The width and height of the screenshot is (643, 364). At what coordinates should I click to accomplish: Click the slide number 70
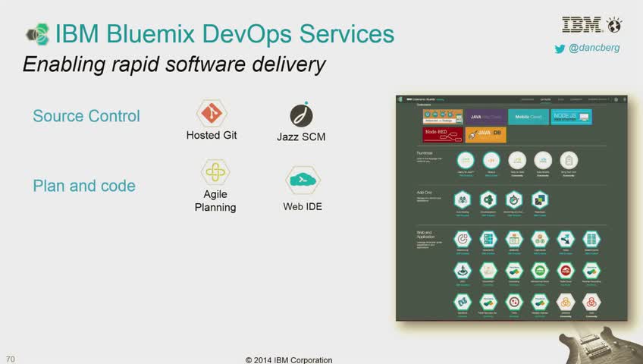pos(11,359)
